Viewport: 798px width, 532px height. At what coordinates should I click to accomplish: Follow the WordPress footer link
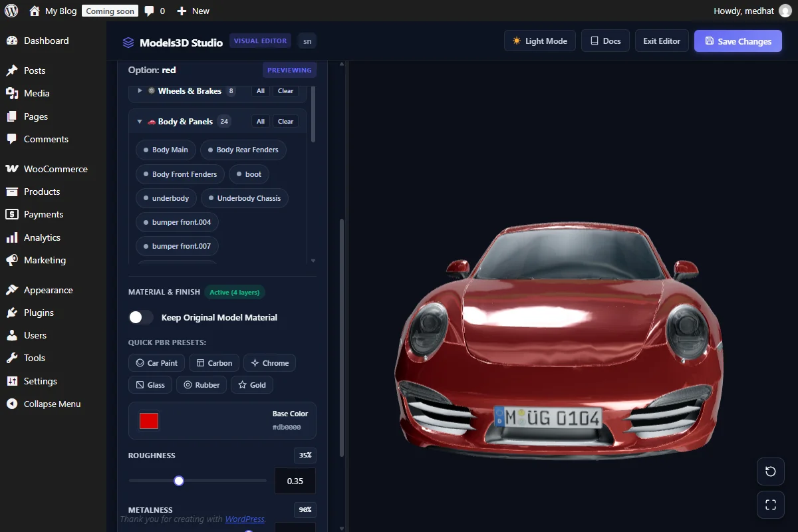[245, 519]
